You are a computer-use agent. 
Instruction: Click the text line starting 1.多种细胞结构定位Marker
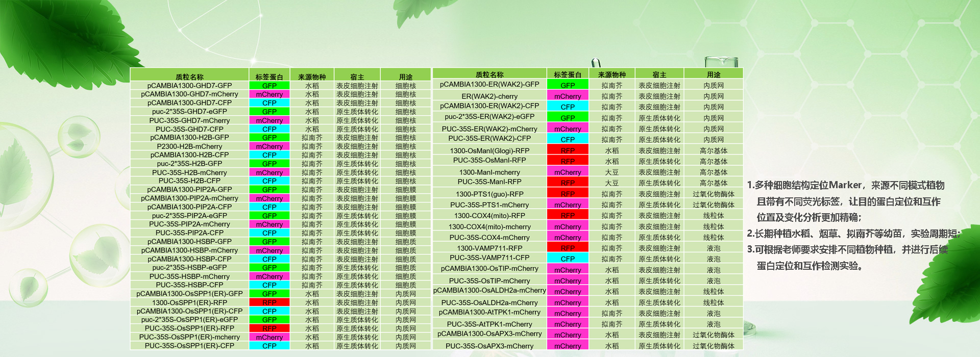click(845, 185)
